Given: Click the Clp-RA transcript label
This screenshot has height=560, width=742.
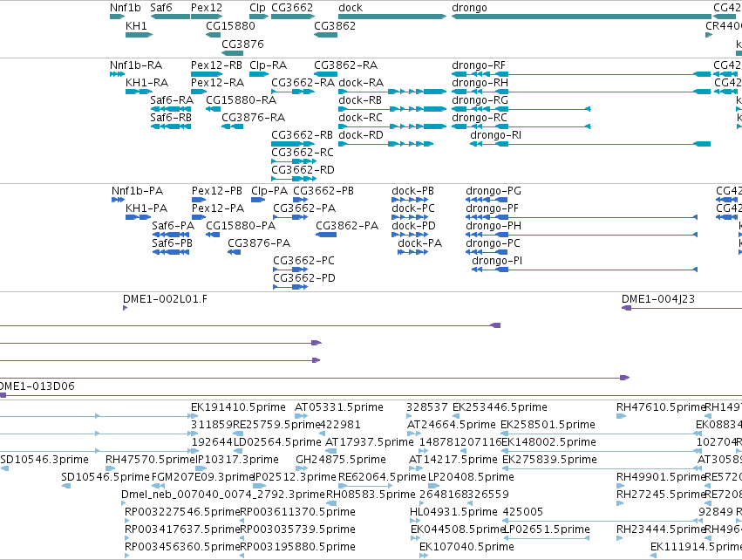Looking at the screenshot, I should click(x=269, y=65).
